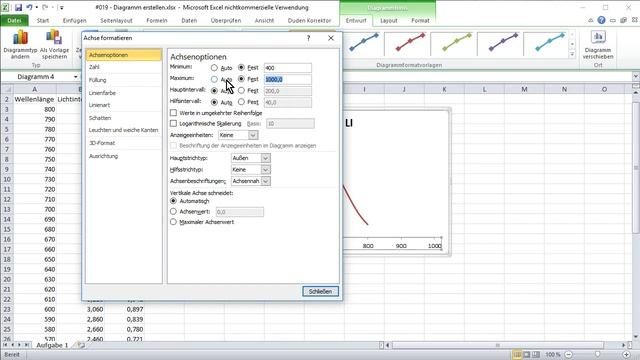Select Fest radio for Hauptintervall
640x360 pixels.
pos(241,90)
